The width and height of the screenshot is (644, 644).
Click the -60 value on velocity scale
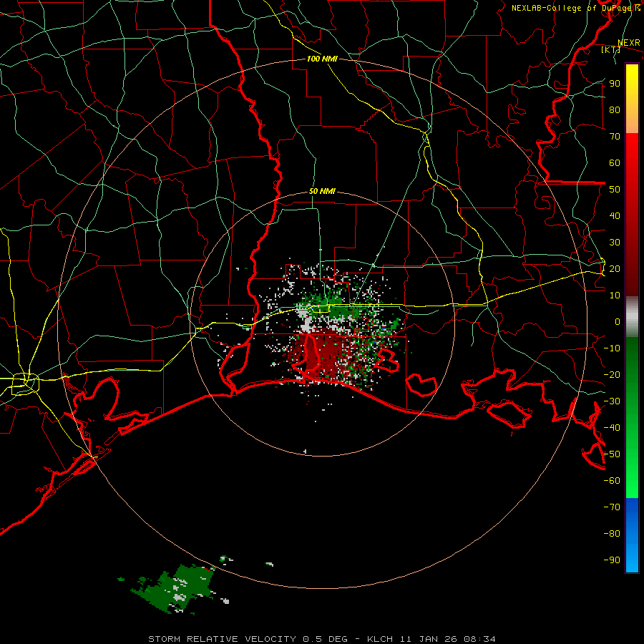tap(612, 481)
